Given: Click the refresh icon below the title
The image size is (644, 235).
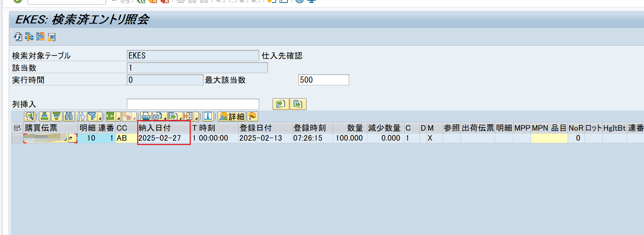Looking at the screenshot, I should pos(18,37).
